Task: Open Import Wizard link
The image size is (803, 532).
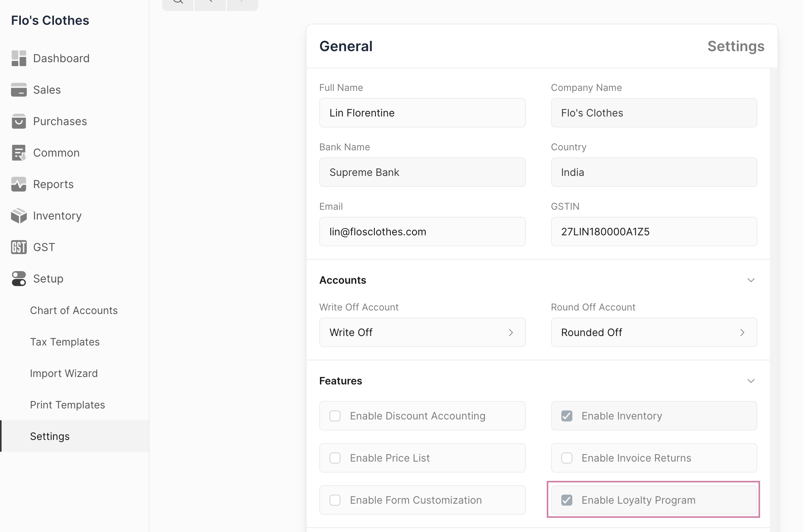Action: [x=64, y=373]
